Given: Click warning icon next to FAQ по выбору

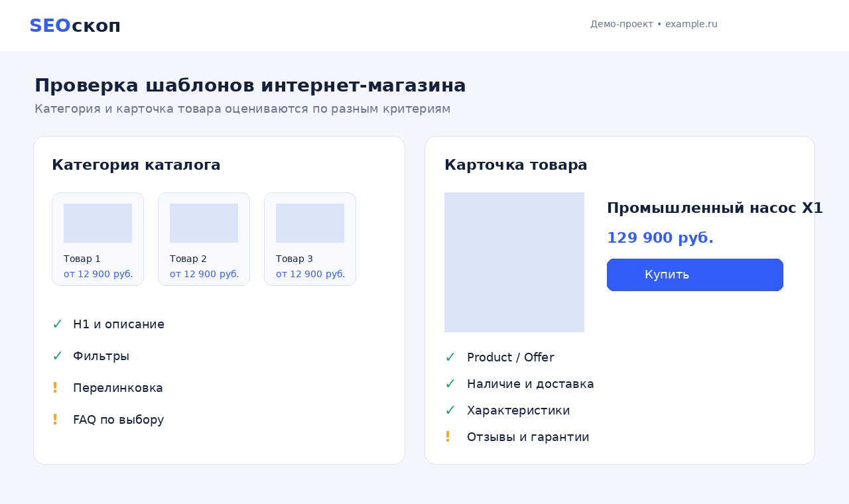Looking at the screenshot, I should [55, 420].
